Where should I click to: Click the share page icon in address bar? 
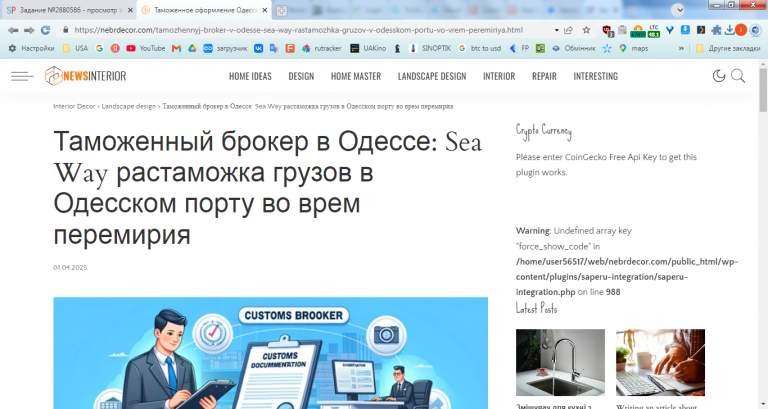pyautogui.click(x=569, y=30)
